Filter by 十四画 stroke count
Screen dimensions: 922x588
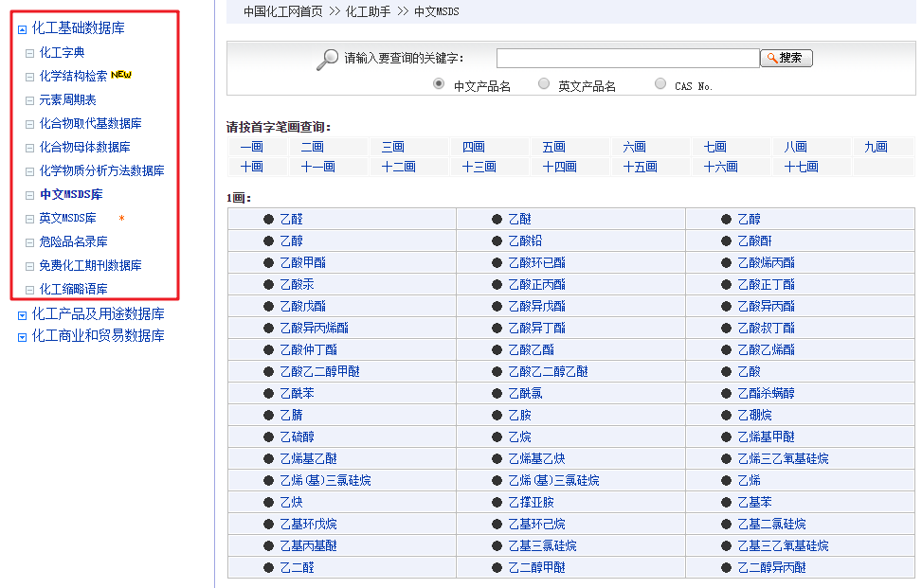coord(560,167)
